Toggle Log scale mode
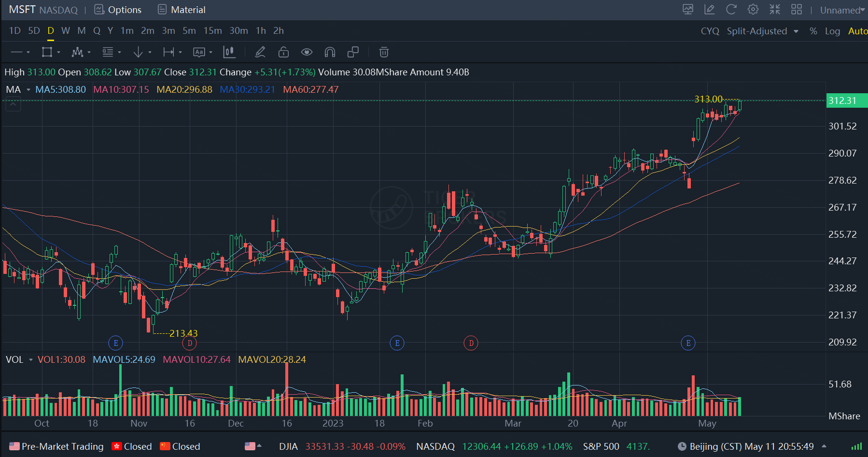This screenshot has width=868, height=457. point(832,31)
